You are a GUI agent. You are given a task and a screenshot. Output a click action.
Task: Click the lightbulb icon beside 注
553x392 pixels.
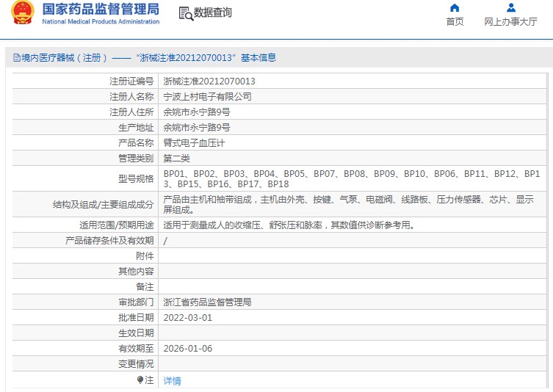pyautogui.click(x=140, y=380)
